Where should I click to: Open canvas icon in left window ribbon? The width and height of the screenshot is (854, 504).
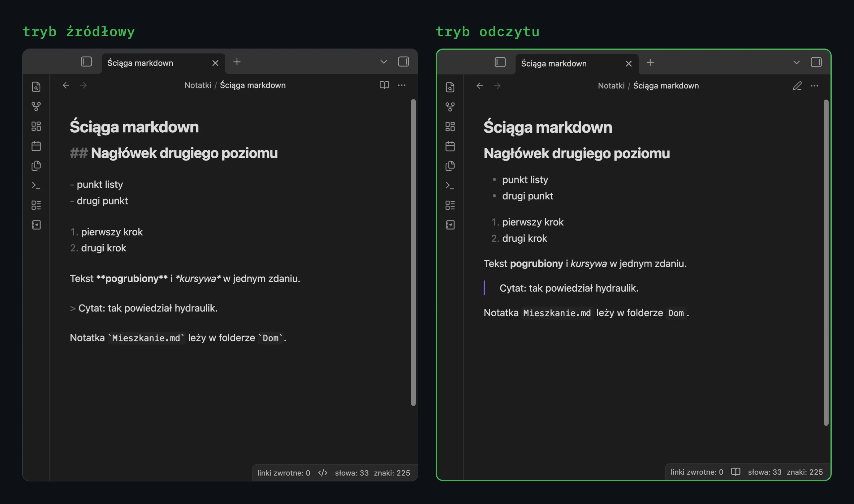coord(36,126)
